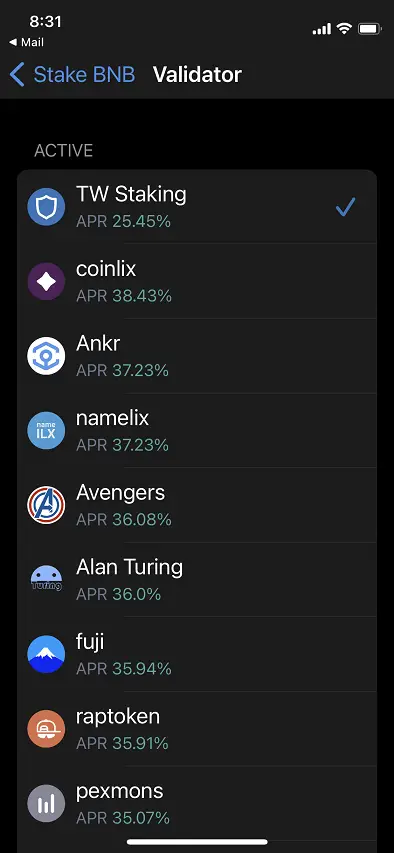Tap the Avengers validator logo
394x853 pixels.
[x=46, y=505]
